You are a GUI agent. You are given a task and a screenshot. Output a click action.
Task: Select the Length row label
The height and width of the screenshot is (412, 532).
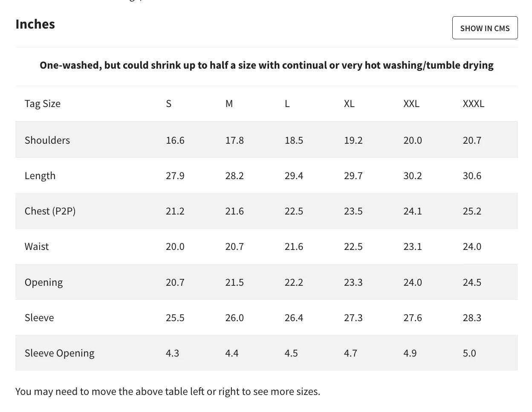tap(40, 176)
